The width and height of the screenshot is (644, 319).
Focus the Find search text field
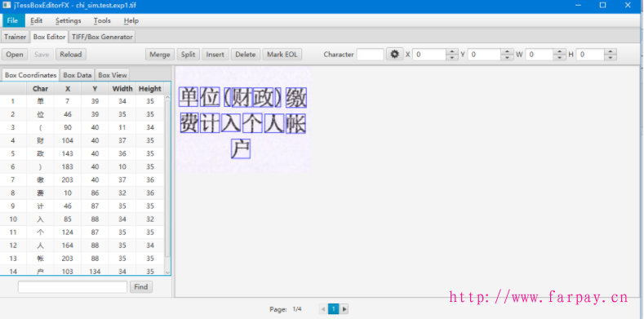(73, 287)
